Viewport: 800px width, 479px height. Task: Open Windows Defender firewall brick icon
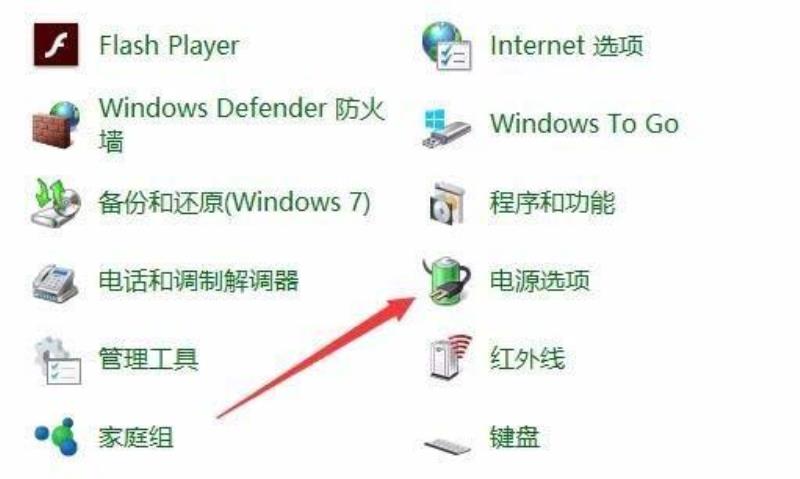(56, 124)
